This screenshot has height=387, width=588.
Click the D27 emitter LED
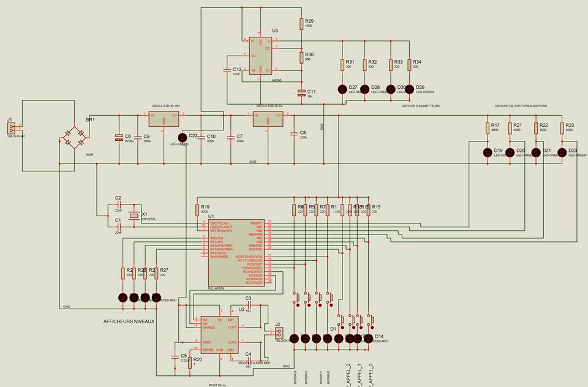pos(342,89)
